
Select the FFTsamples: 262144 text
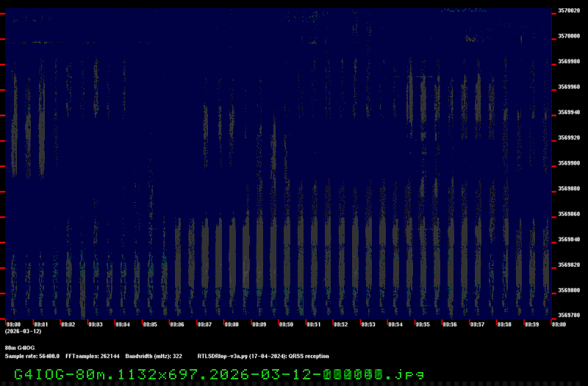click(93, 356)
